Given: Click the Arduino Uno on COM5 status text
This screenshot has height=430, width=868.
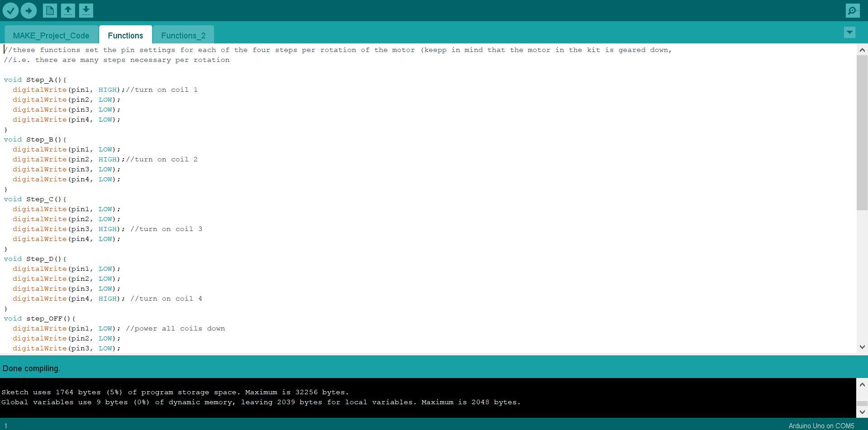Looking at the screenshot, I should coord(821,425).
